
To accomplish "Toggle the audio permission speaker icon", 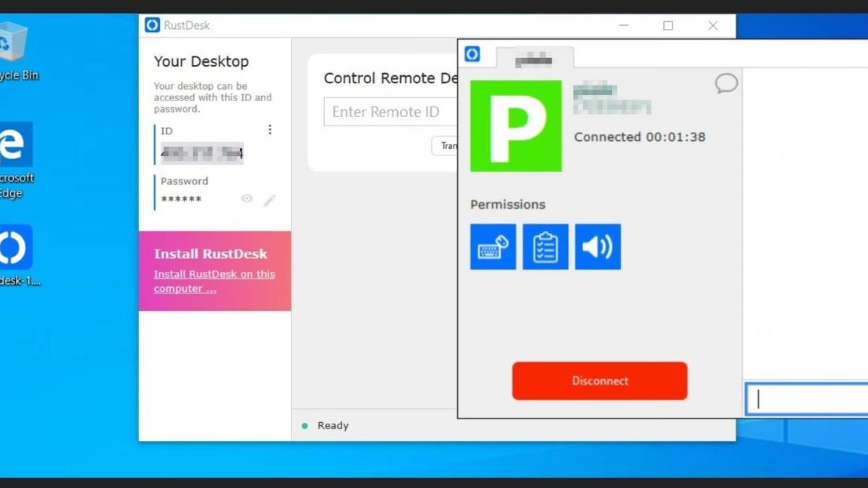I will (x=597, y=247).
